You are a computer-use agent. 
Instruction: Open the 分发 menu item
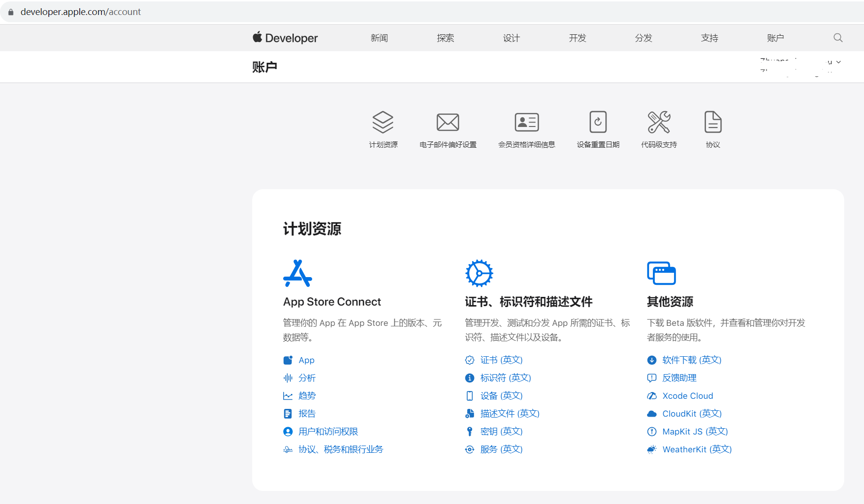[x=644, y=38]
